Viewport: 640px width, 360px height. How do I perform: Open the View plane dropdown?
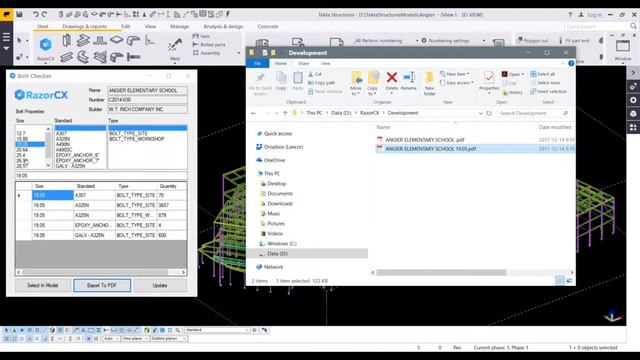tap(135, 338)
